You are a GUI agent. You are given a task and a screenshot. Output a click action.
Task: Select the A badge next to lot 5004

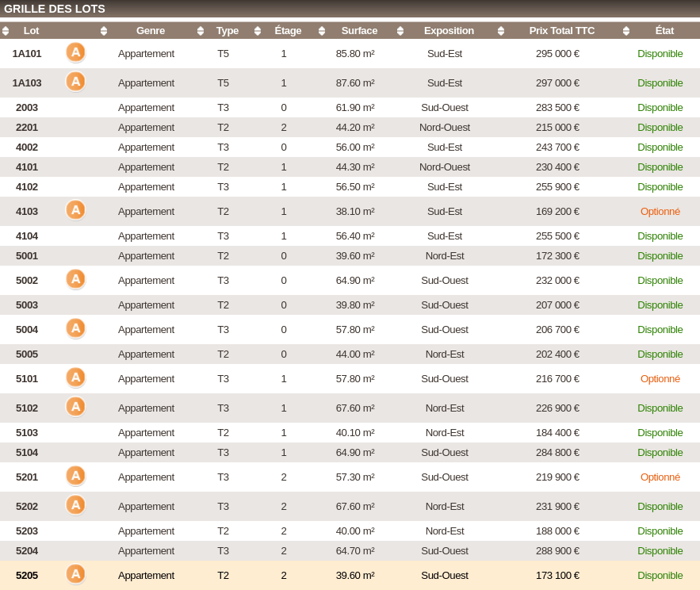(75, 328)
